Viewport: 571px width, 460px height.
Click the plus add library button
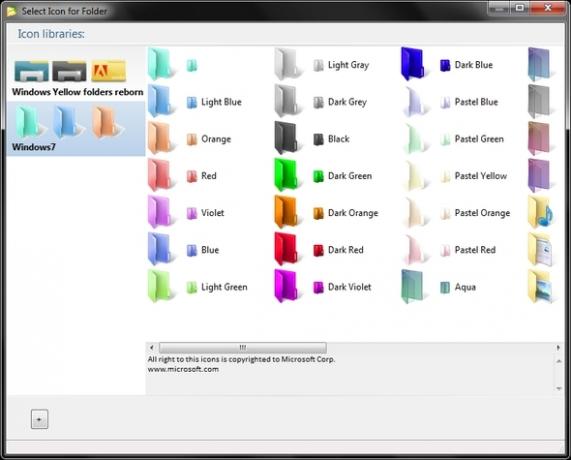click(x=39, y=419)
